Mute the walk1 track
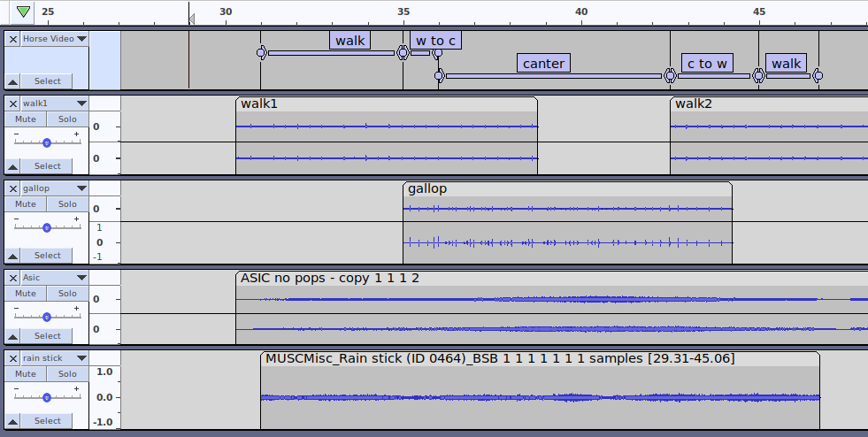The width and height of the screenshot is (868, 437). [x=26, y=119]
